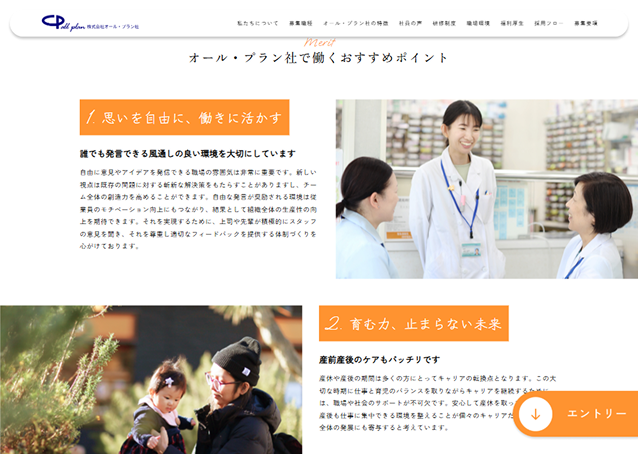Click the pharmacy staff photo
The width and height of the screenshot is (638, 454).
(486, 189)
